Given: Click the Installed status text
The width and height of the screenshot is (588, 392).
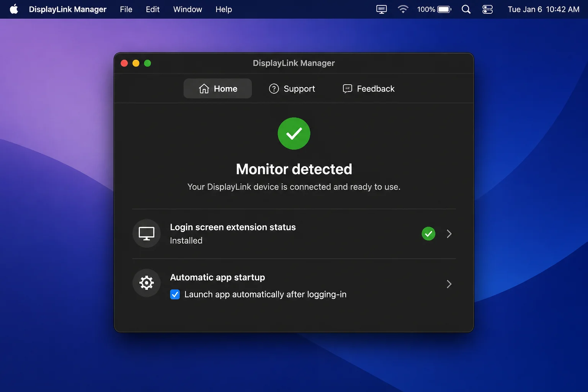Looking at the screenshot, I should [186, 240].
